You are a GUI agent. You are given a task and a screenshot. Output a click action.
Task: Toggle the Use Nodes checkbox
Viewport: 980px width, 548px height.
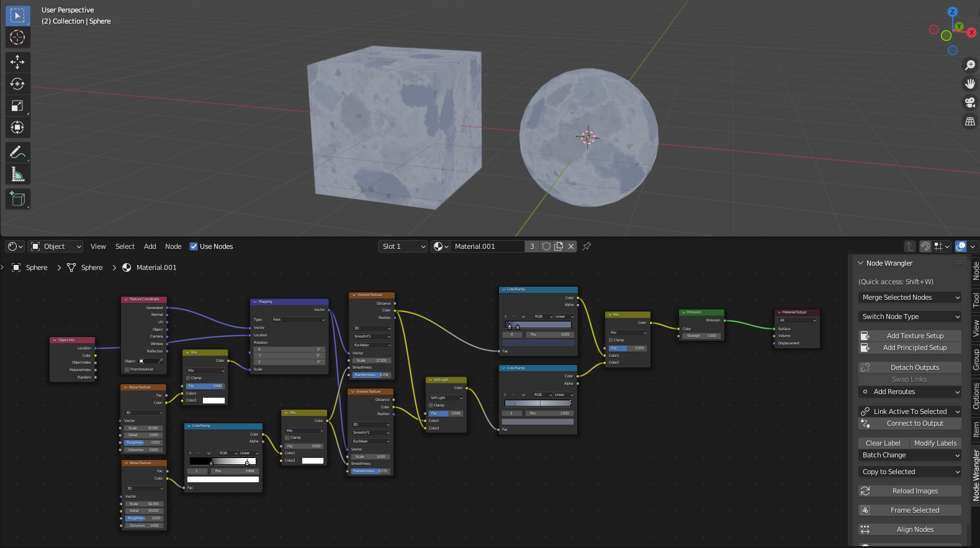194,246
